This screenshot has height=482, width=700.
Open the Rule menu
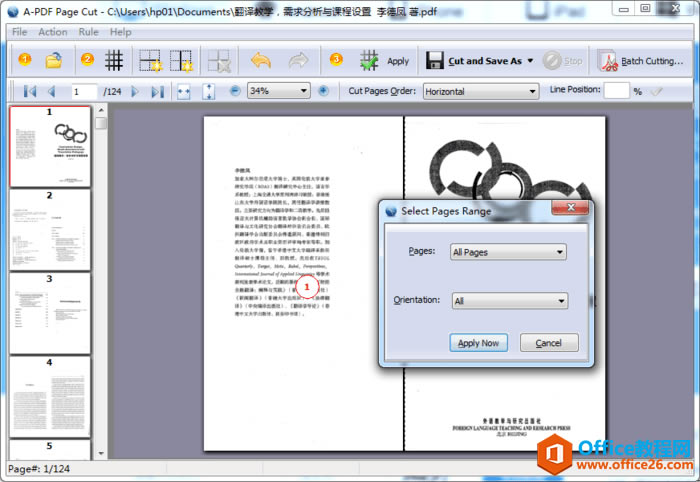coord(88,32)
